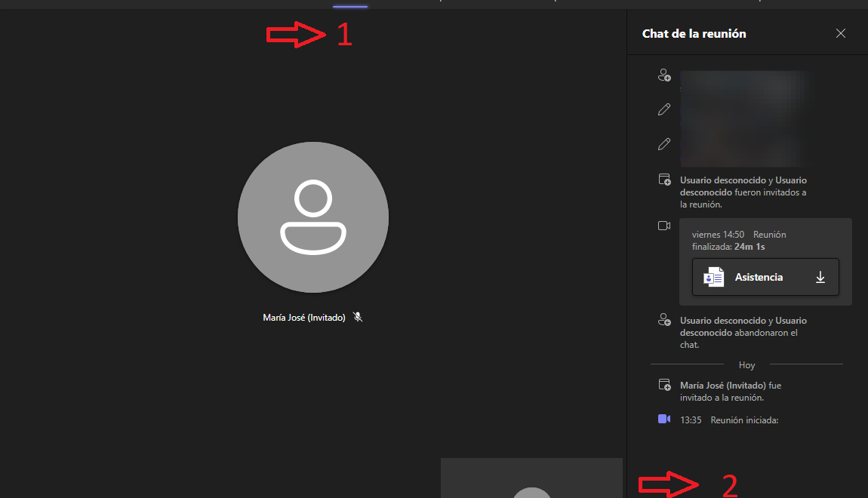This screenshot has width=868, height=498.
Task: Close the Chat de la reunión panel
Action: coord(840,34)
